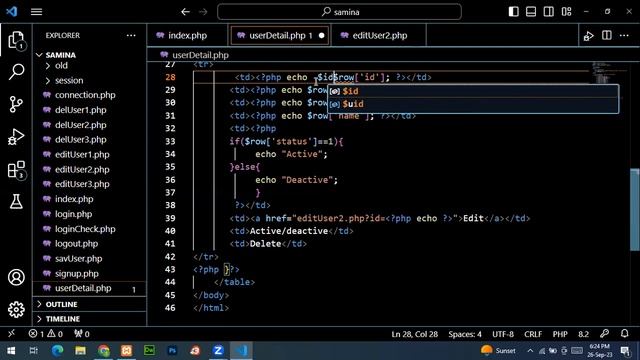
Task: Open editUser3.php in the explorer
Action: tap(82, 184)
